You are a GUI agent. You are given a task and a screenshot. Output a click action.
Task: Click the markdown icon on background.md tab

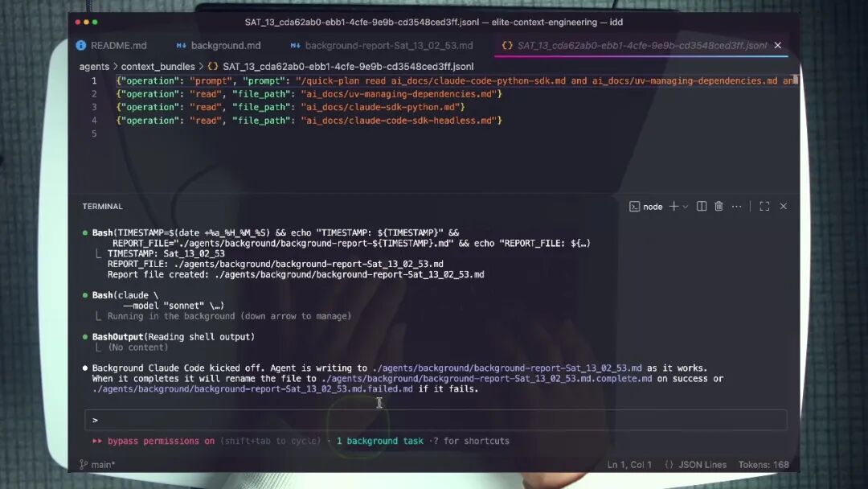(181, 45)
